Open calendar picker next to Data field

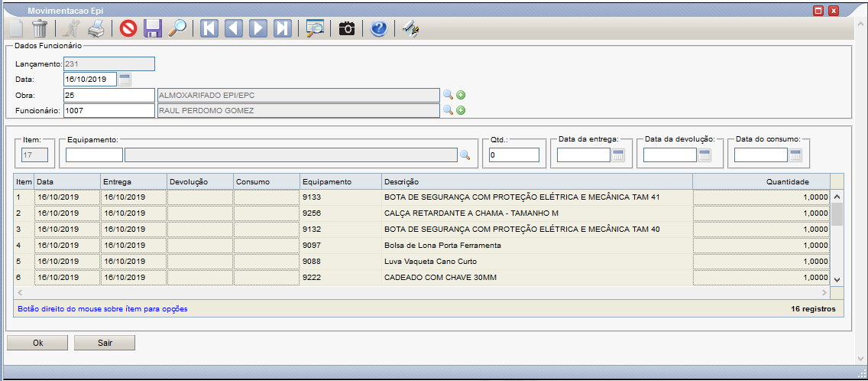point(125,80)
